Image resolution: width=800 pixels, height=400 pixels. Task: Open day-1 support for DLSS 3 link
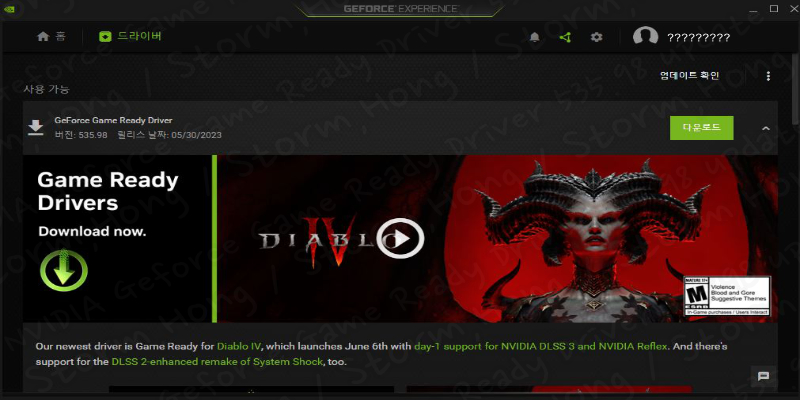tap(541, 346)
